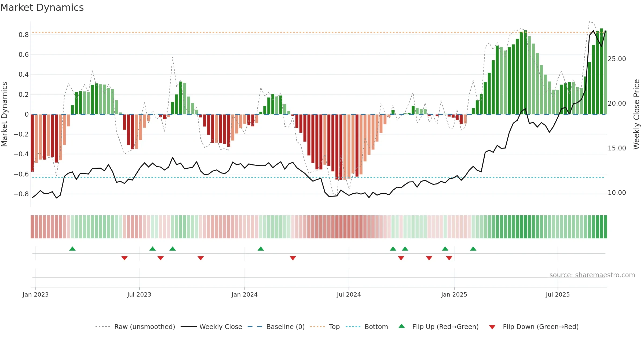This screenshot has height=362, width=644.
Task: Toggle the Raw (unsmoothed) legend entry
Action: [x=135, y=327]
